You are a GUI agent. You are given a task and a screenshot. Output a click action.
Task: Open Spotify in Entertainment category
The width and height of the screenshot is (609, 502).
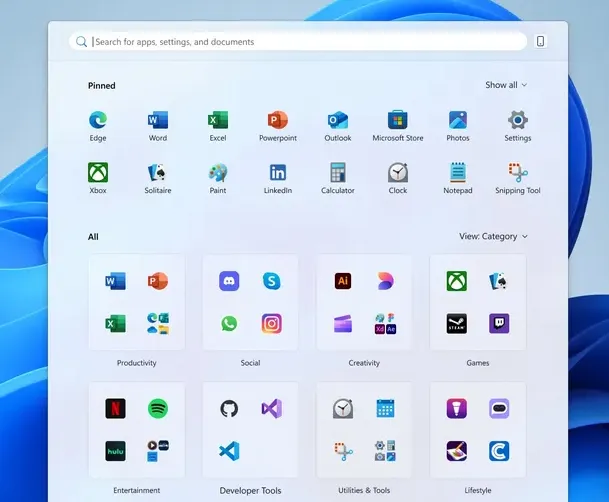[x=158, y=408]
